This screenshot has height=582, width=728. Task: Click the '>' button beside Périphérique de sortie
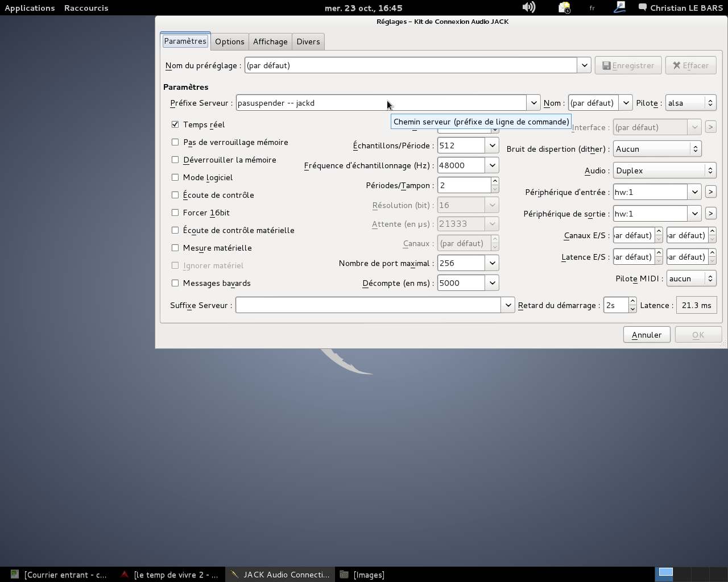(710, 214)
